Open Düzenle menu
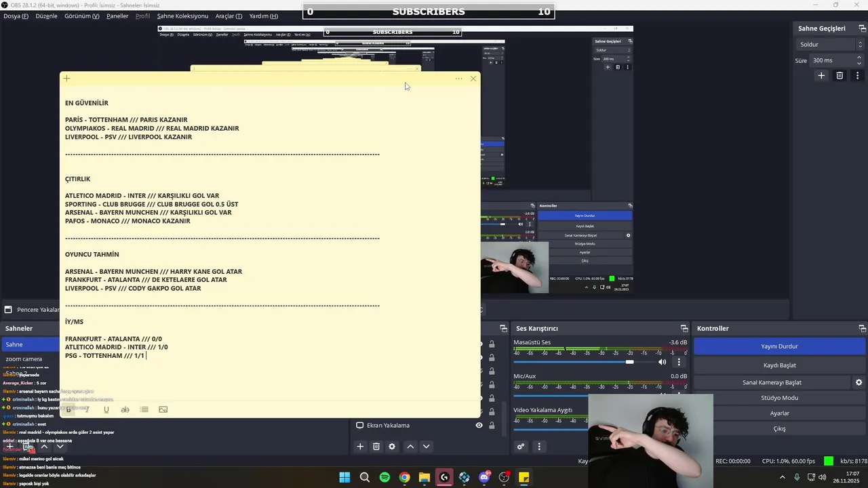This screenshot has width=868, height=488. [x=46, y=16]
